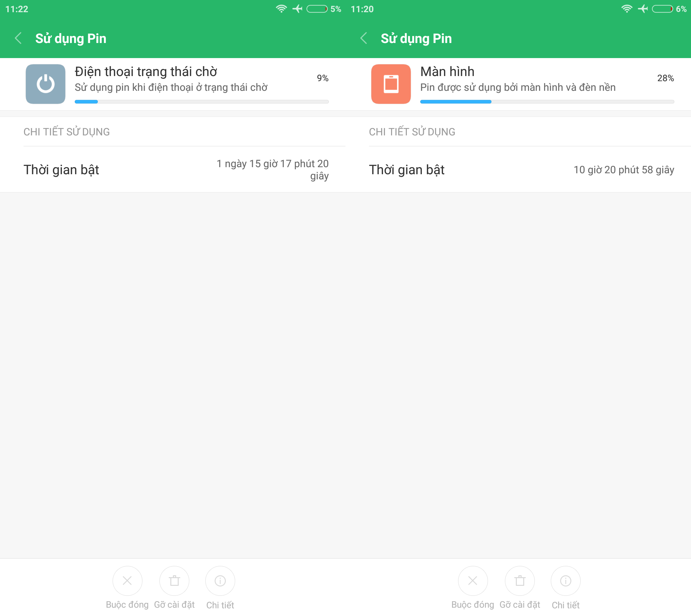Tap '10 giờ 20 phút 58 giây' value

pos(624,170)
